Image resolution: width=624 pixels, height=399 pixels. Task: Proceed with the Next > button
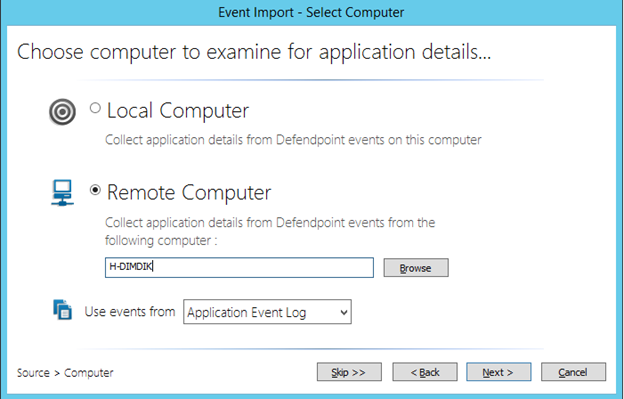[499, 372]
